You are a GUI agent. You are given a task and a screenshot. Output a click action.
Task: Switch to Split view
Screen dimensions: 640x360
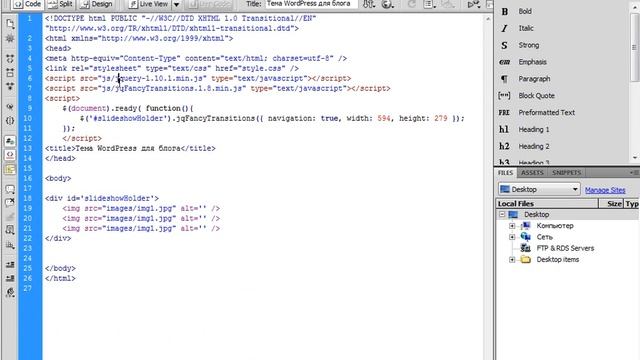60,4
